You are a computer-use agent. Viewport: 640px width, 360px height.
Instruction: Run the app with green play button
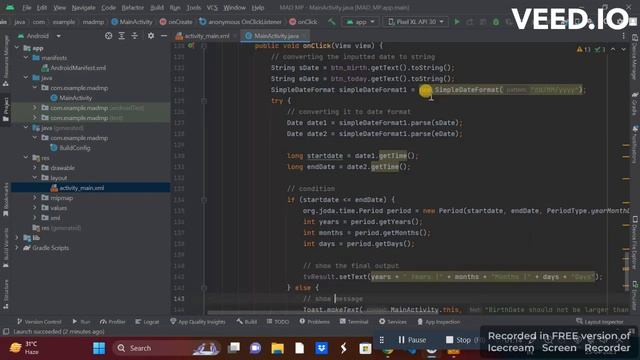click(457, 22)
